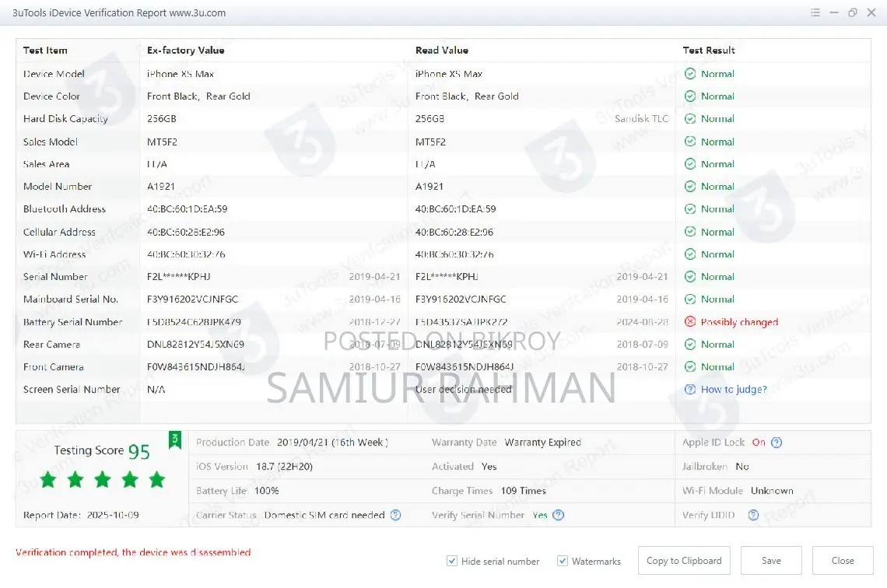The height and width of the screenshot is (588, 887).
Task: Minimize the verification report window
Action: pyautogui.click(x=834, y=12)
